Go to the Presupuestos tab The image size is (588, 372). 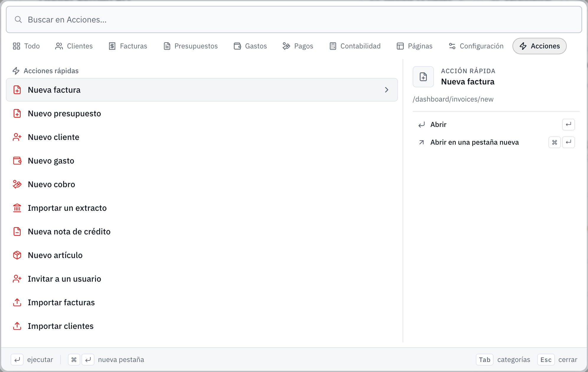point(191,46)
